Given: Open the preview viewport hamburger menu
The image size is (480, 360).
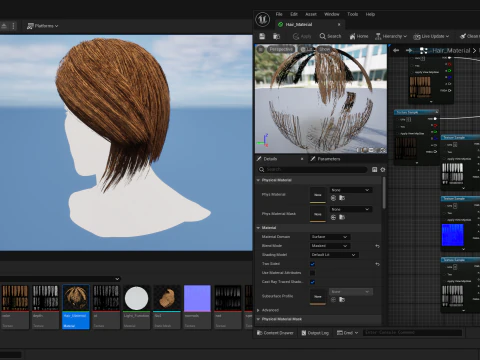Looking at the screenshot, I should coord(260,49).
